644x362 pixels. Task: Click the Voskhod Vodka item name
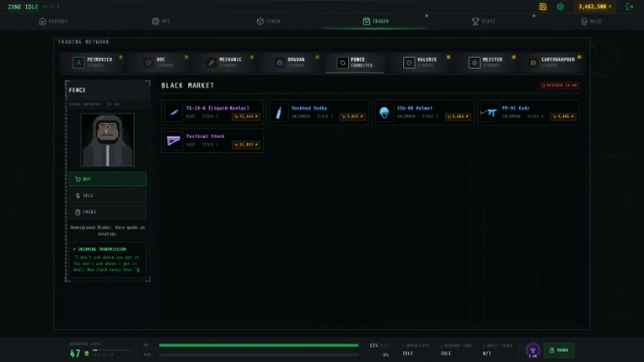(309, 109)
